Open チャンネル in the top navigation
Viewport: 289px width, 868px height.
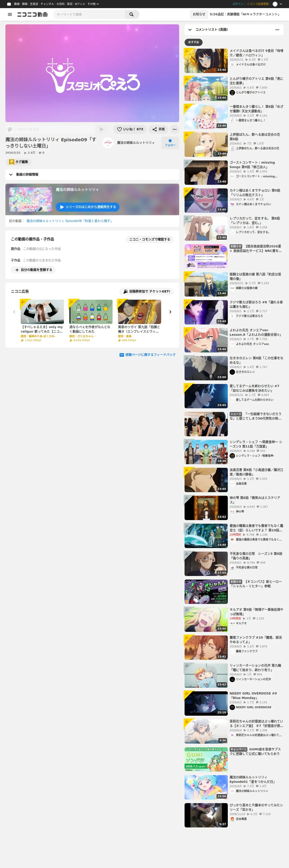coord(47,4)
